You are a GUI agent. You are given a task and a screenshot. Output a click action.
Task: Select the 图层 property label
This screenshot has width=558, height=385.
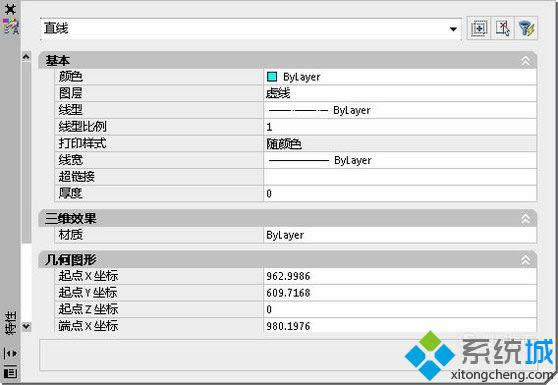(x=70, y=93)
